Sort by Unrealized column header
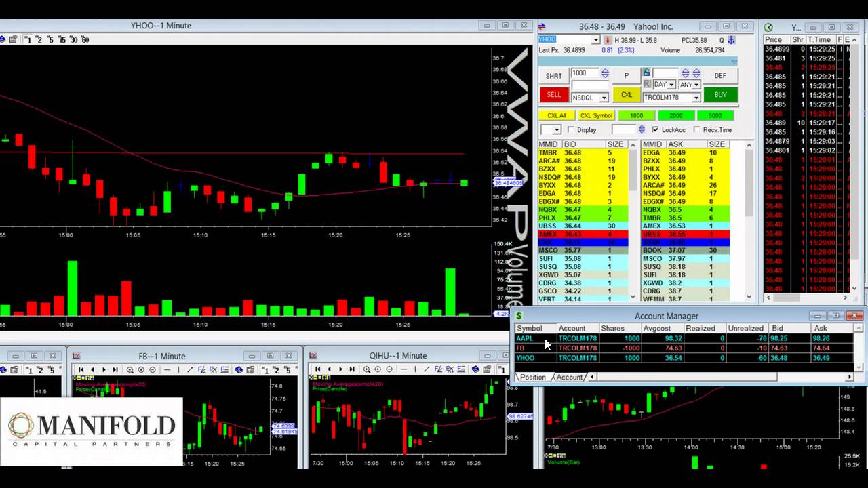The width and height of the screenshot is (868, 488). click(747, 328)
